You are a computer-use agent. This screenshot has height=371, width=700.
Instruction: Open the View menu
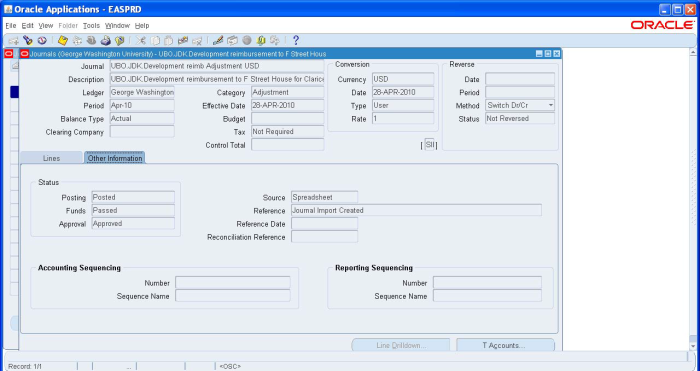pos(46,25)
